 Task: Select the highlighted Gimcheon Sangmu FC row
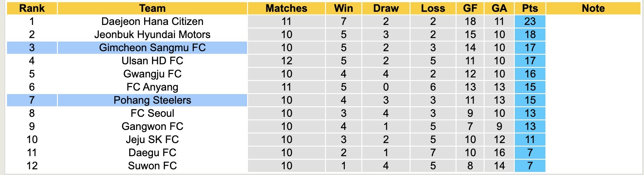[x=152, y=48]
